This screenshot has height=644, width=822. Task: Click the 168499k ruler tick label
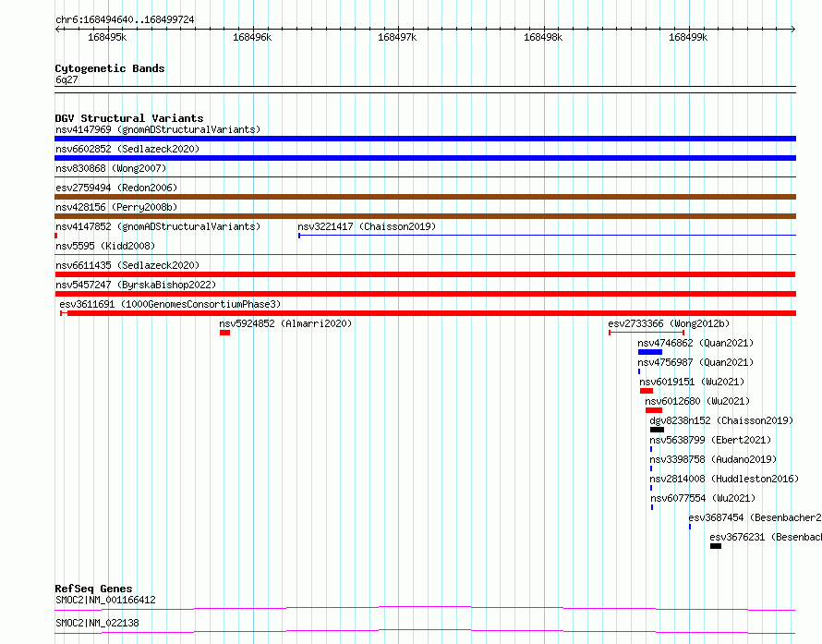[x=688, y=37]
